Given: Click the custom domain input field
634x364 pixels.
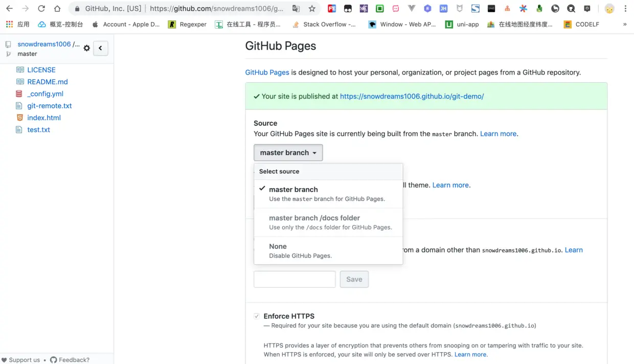Looking at the screenshot, I should pos(295,279).
